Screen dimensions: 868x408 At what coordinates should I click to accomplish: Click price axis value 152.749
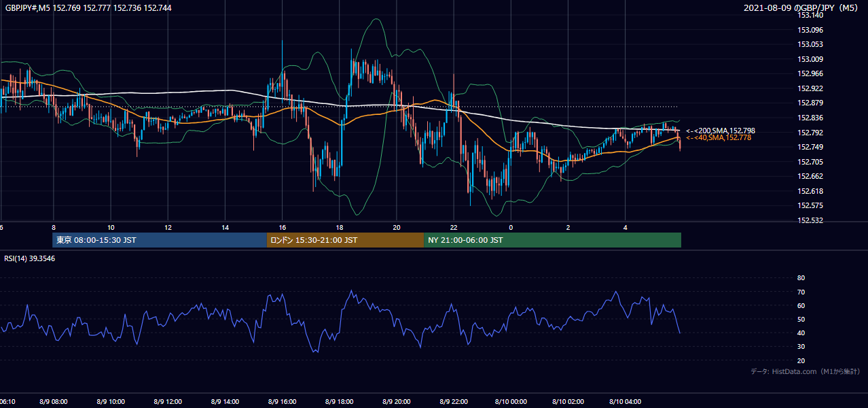point(810,147)
